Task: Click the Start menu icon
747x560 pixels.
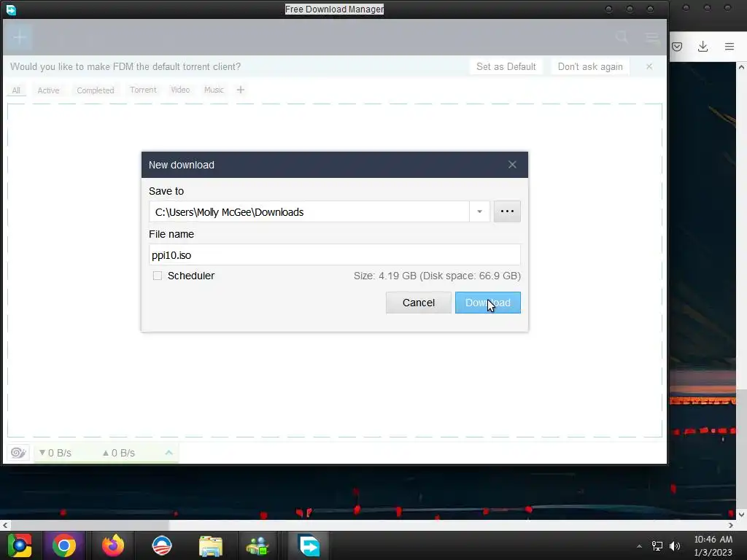Action: 19,545
